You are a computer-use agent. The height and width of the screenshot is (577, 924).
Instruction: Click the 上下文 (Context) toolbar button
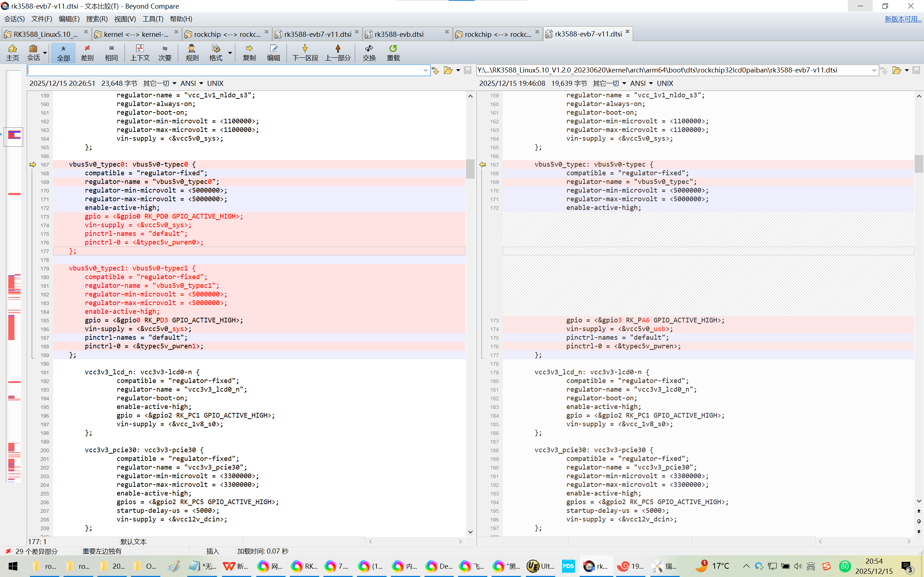pyautogui.click(x=140, y=53)
